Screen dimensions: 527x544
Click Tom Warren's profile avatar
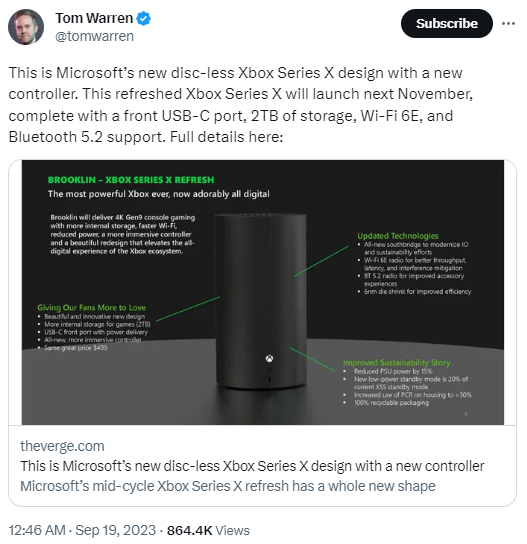[x=26, y=27]
